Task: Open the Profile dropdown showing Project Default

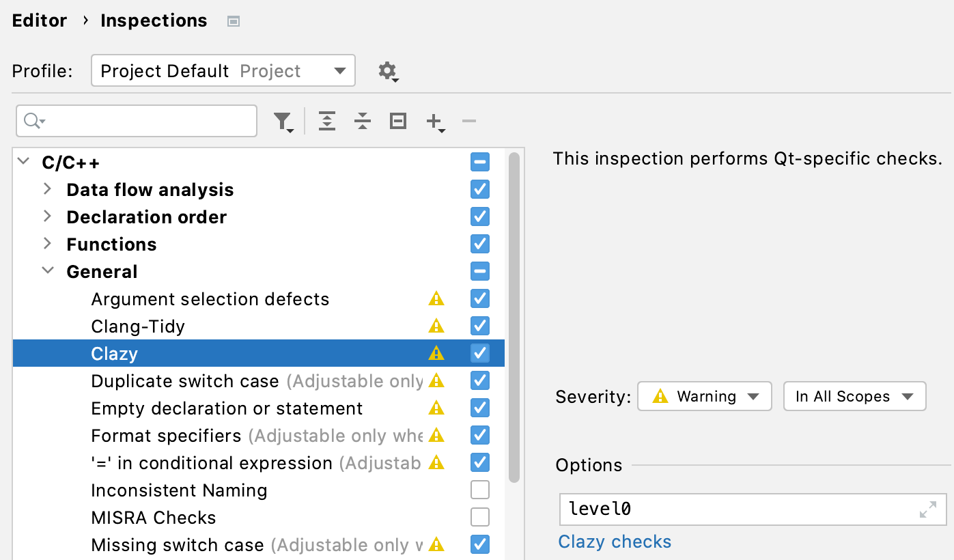Action: pos(223,71)
